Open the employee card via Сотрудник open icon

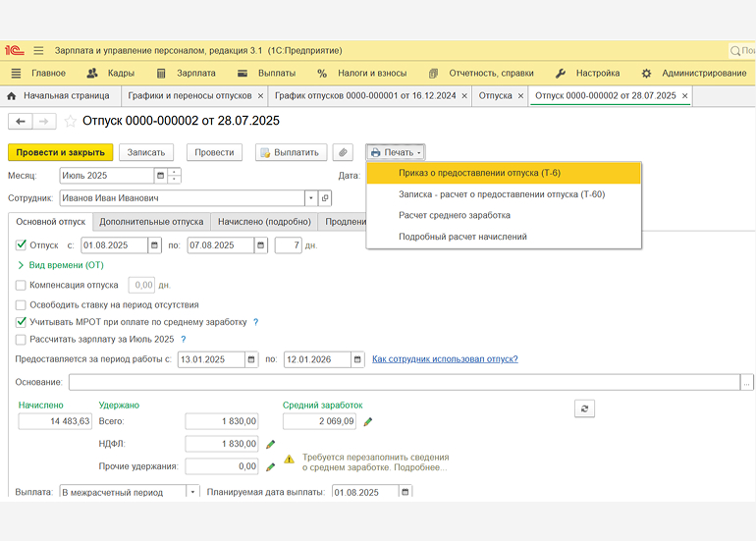coord(325,198)
